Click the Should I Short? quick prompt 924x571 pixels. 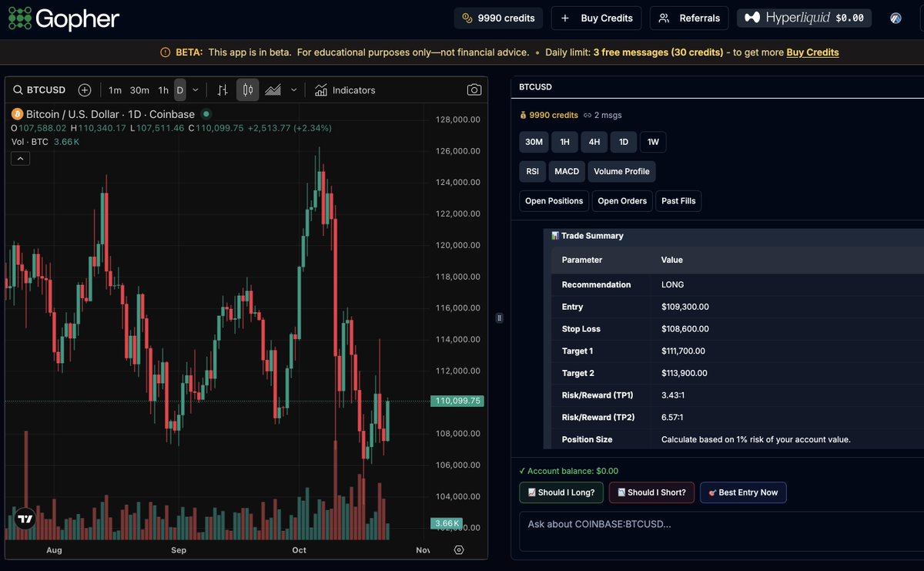tap(651, 492)
